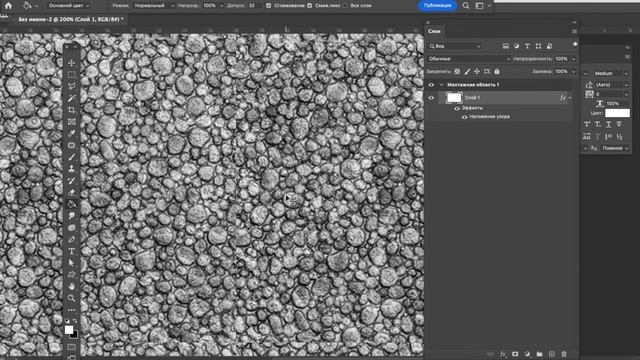Toggle lock image pixels brush icon
The height and width of the screenshot is (360, 640).
[x=467, y=71]
